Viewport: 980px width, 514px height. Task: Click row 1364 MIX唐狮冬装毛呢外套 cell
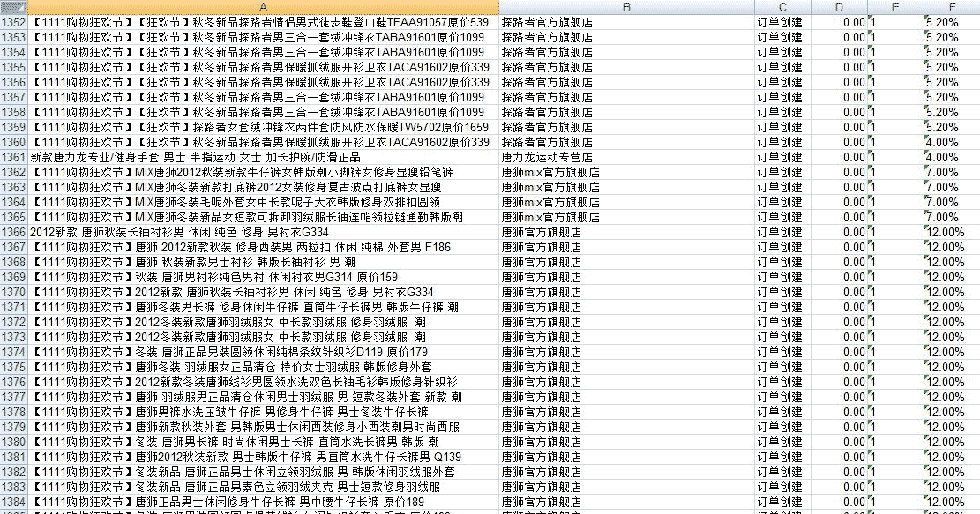(263, 203)
